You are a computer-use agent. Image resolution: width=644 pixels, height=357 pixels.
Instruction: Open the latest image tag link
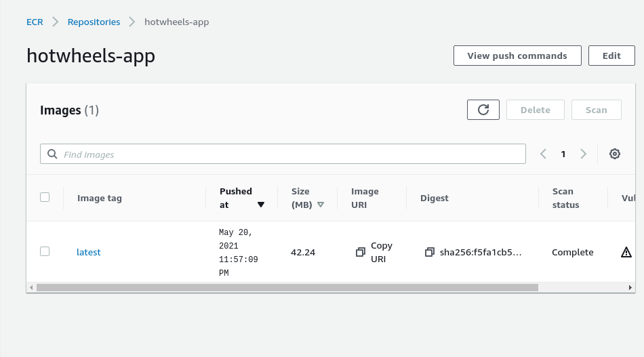tap(88, 253)
